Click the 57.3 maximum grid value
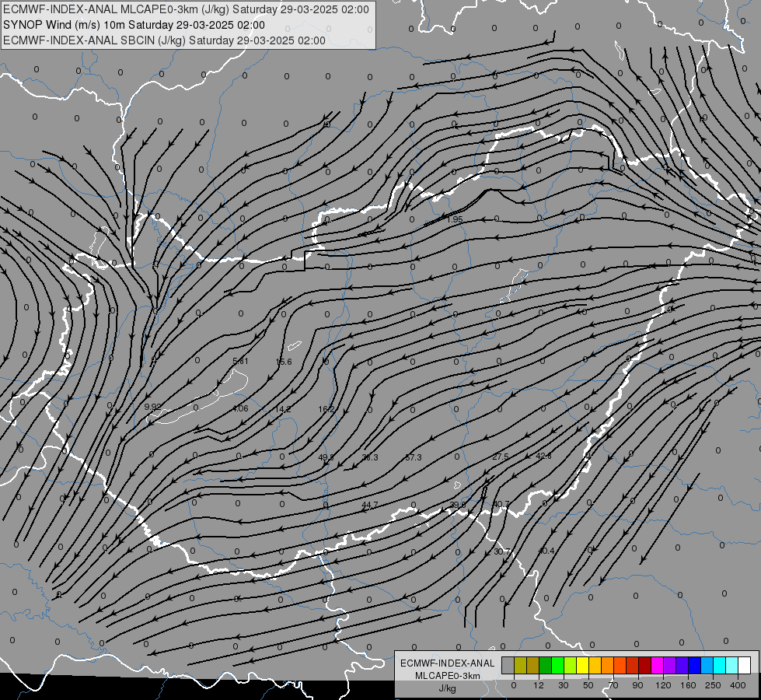The width and height of the screenshot is (761, 700). point(414,457)
